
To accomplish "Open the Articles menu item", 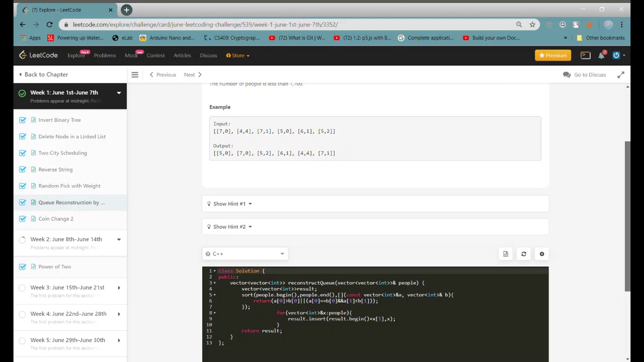I will 182,55.
